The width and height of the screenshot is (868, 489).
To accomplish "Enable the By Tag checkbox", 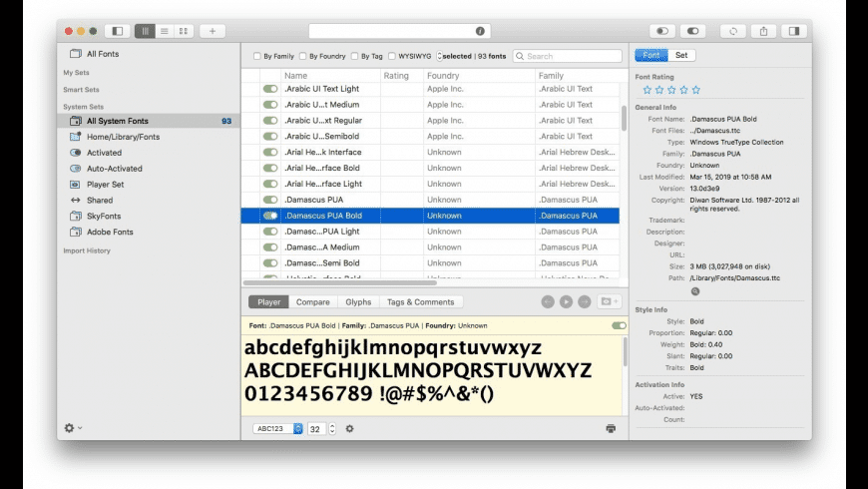I will 354,56.
